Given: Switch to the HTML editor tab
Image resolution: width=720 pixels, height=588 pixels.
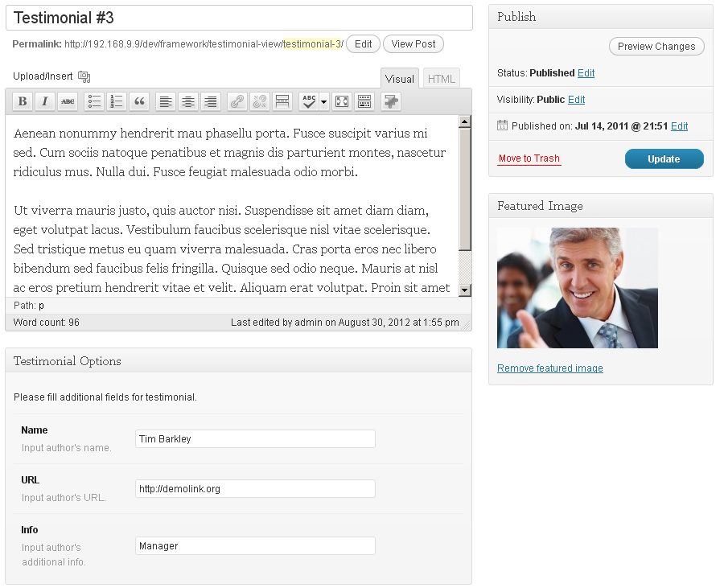Looking at the screenshot, I should (441, 79).
